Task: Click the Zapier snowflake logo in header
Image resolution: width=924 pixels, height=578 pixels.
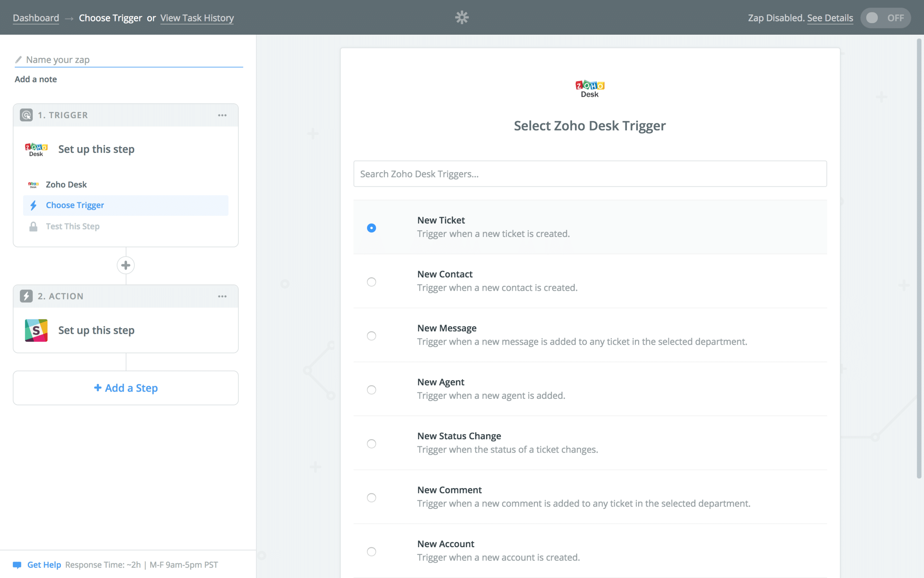Action: coord(462,18)
